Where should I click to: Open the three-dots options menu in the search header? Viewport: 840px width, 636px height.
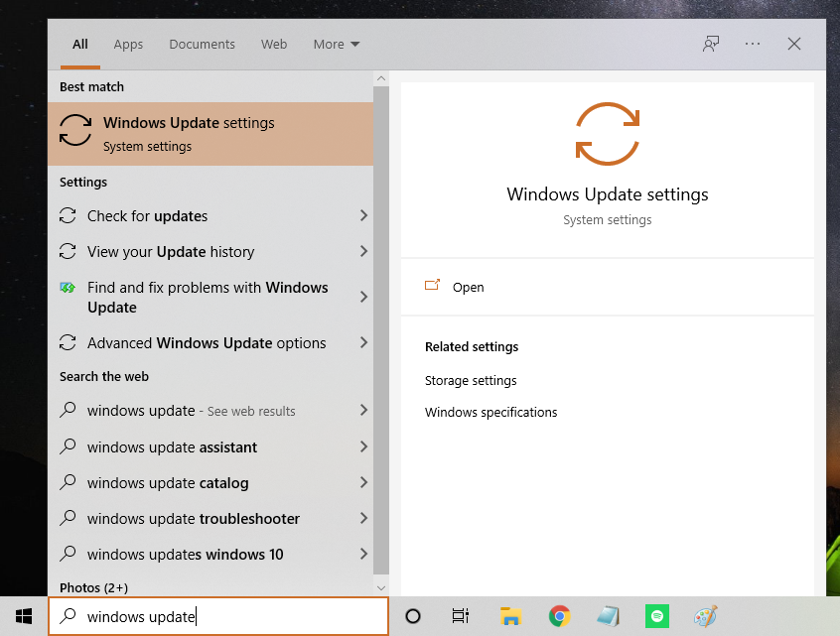pos(753,44)
